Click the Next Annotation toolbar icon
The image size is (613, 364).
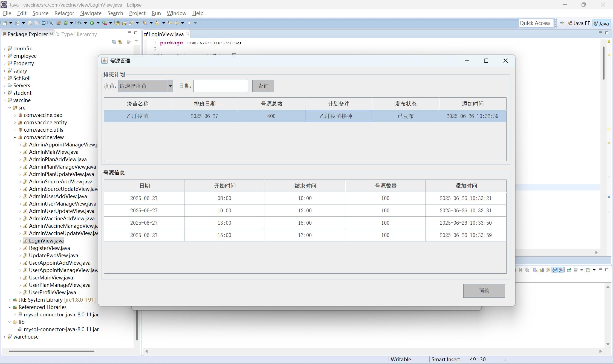point(144,23)
